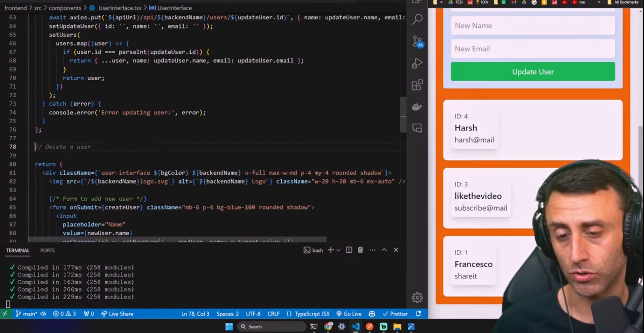Expand the components breadcrumb in the editor
Screen dimensions: 644x333
click(x=65, y=8)
